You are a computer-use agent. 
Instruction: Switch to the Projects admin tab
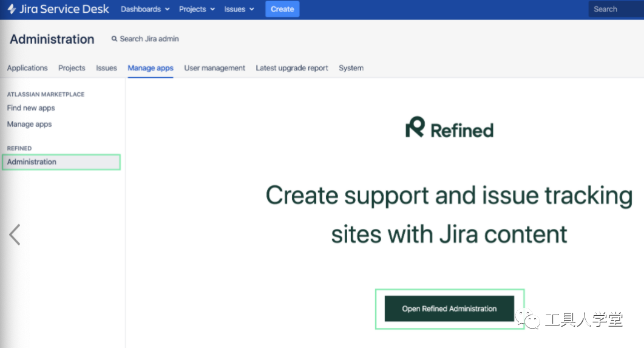tap(72, 68)
